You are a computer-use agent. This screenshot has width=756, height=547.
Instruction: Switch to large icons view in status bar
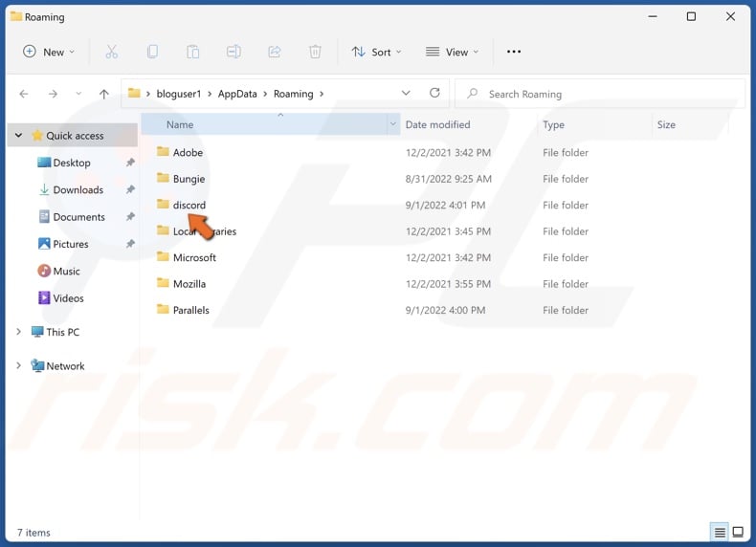[738, 532]
